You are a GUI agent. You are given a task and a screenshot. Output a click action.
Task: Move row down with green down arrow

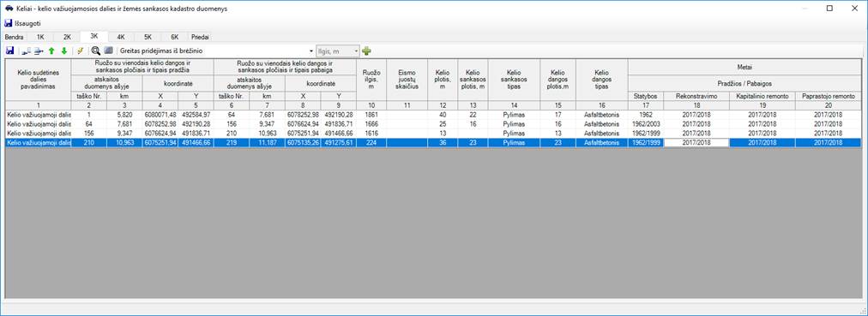(x=64, y=51)
